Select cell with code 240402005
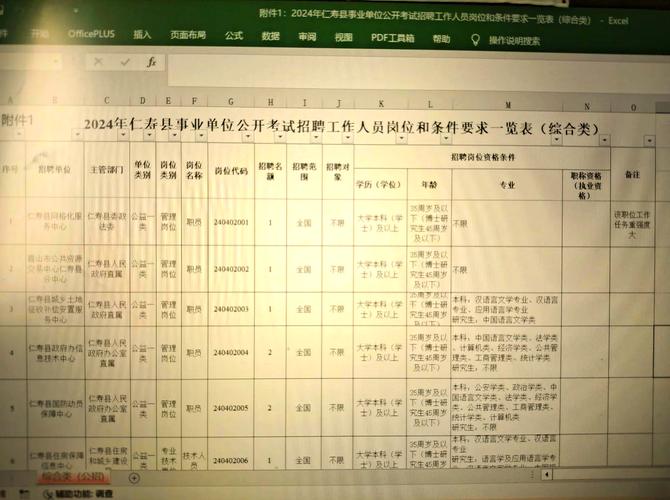The height and width of the screenshot is (500, 670). point(231,408)
